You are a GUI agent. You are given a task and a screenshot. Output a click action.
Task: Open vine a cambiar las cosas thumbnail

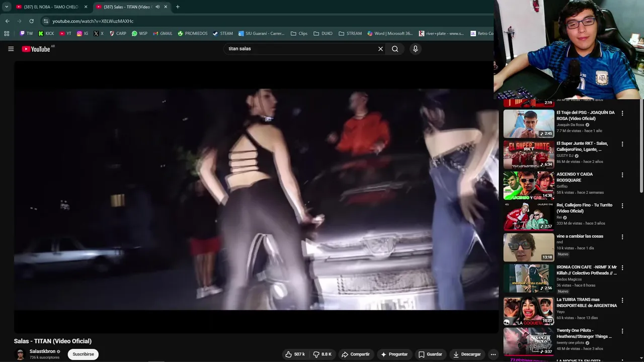click(x=529, y=247)
